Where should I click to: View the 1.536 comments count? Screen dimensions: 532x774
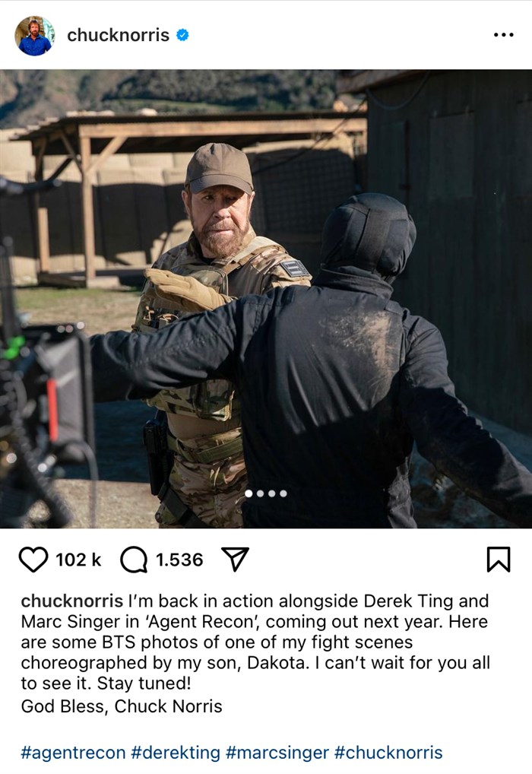click(179, 560)
